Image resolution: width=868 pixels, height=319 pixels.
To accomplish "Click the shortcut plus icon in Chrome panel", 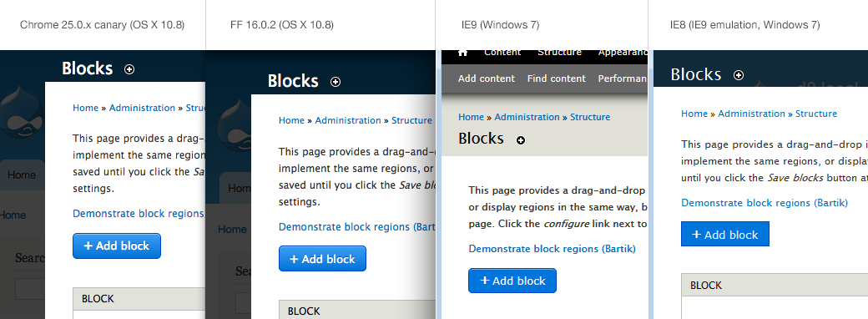I will [x=129, y=69].
